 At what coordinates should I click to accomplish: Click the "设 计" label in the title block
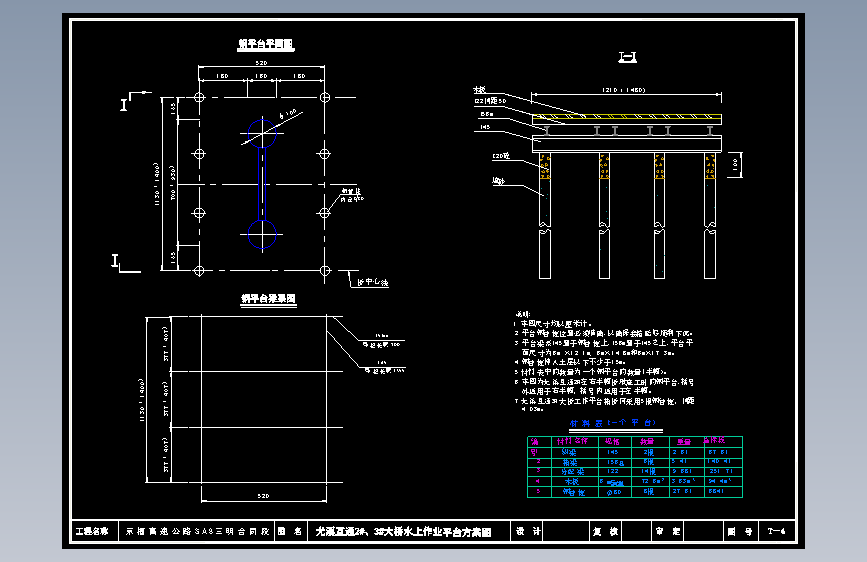coord(529,531)
